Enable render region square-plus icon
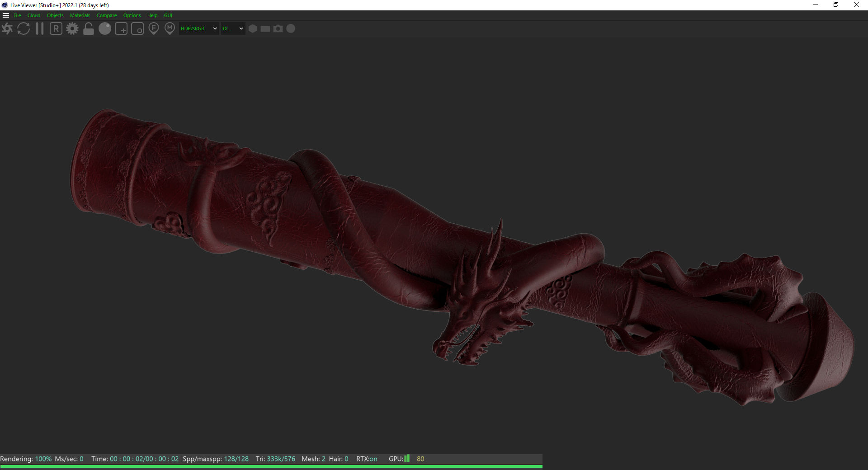Viewport: 868px width, 470px height. click(121, 29)
